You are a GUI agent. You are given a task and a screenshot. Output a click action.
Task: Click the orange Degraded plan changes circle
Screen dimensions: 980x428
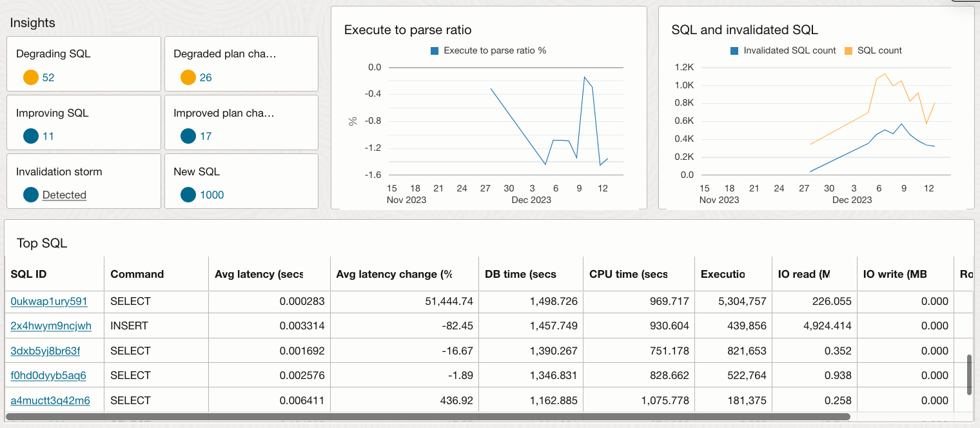(x=188, y=77)
